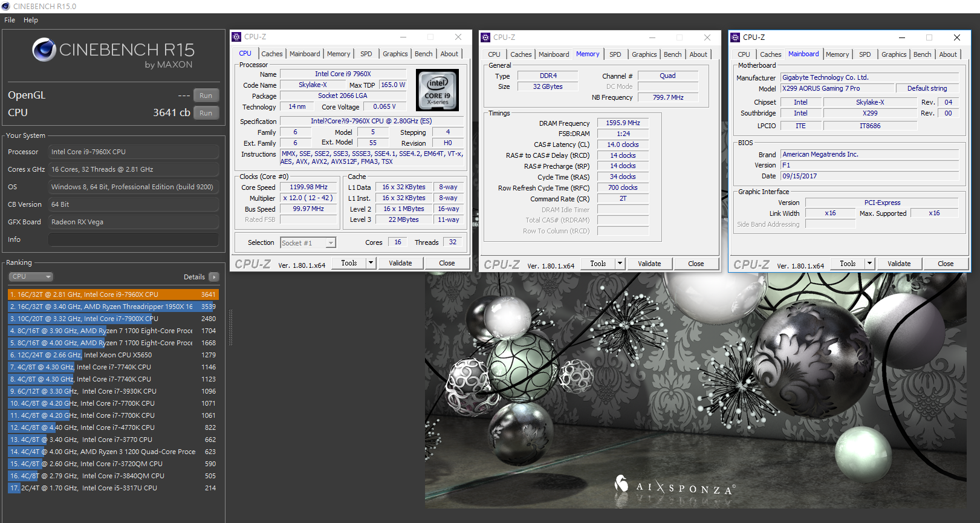Run the CPU benchmark

coord(206,113)
